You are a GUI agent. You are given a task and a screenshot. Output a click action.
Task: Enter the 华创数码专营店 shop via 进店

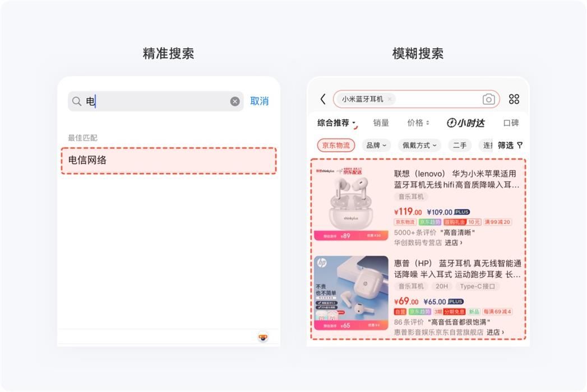click(x=454, y=242)
